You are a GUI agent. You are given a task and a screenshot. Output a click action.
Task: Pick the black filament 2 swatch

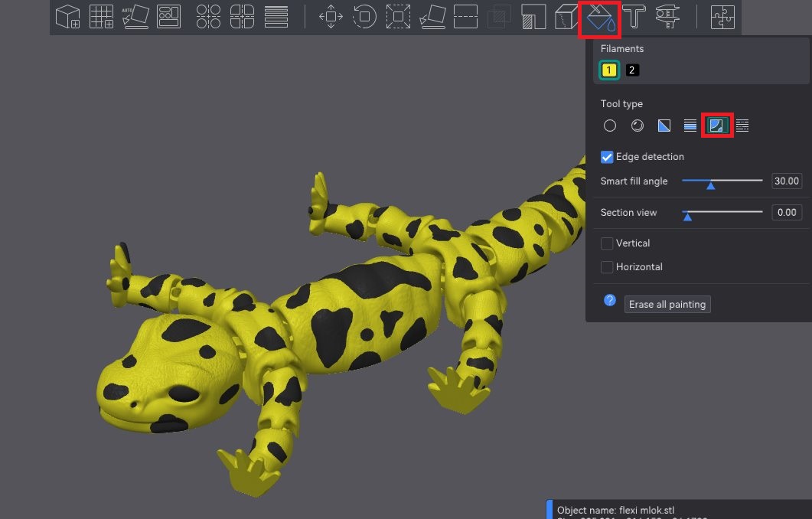[632, 70]
